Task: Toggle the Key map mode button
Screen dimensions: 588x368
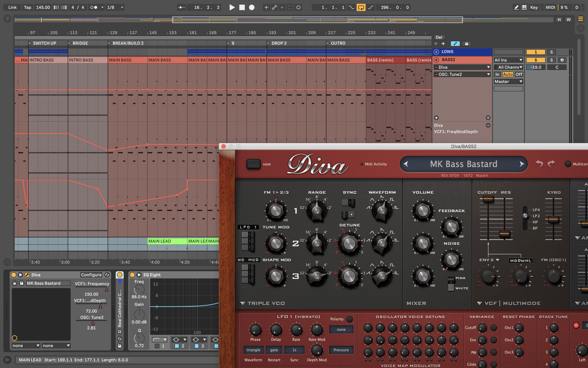Action: [x=534, y=7]
